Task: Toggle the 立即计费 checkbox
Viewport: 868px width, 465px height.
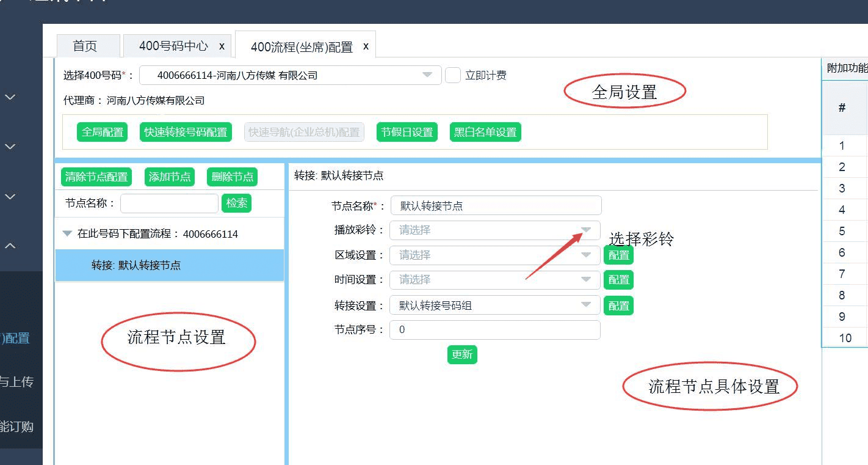Action: click(x=452, y=75)
